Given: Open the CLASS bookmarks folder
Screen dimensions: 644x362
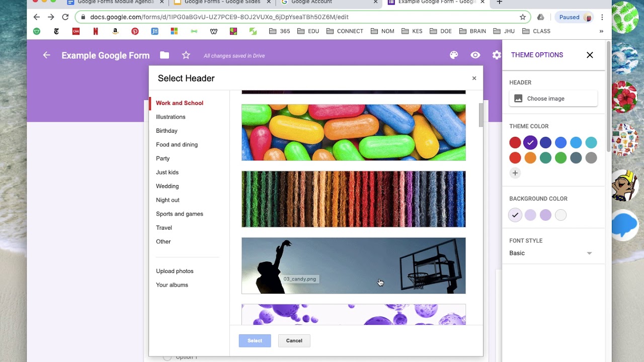Looking at the screenshot, I should coord(536,31).
